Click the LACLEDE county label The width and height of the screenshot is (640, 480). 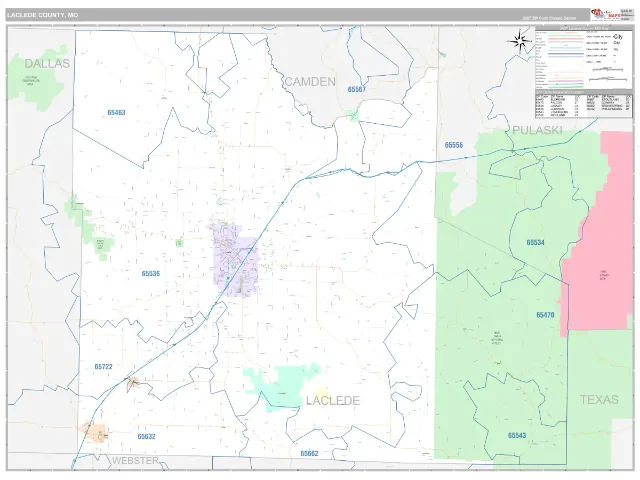pos(333,400)
